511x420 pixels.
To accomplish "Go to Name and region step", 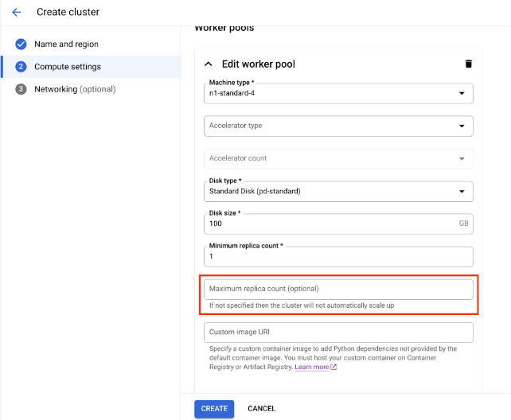I will click(66, 45).
